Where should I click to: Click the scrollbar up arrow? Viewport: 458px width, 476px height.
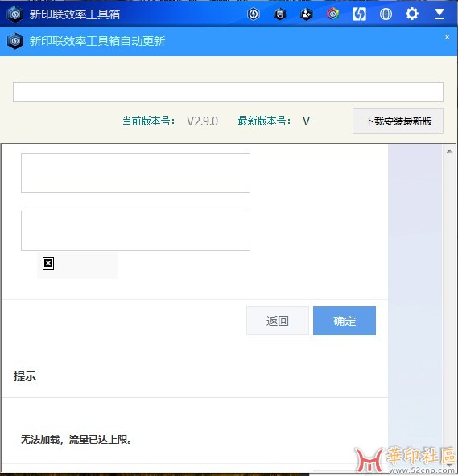(x=449, y=151)
